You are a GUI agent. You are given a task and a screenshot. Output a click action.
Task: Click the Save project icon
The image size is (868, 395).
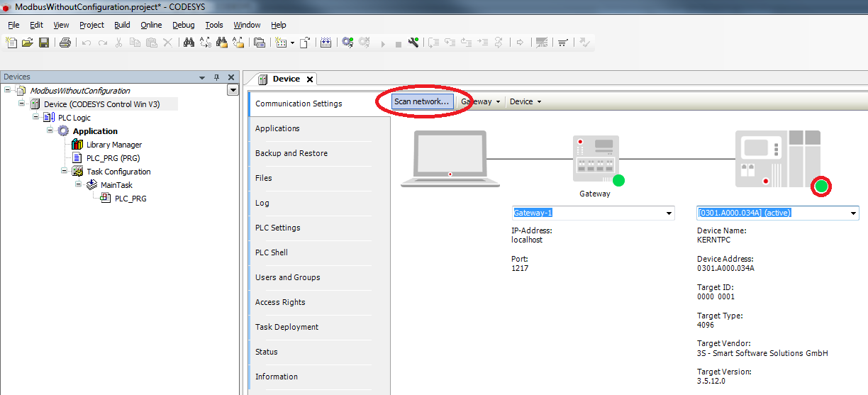pyautogui.click(x=44, y=43)
